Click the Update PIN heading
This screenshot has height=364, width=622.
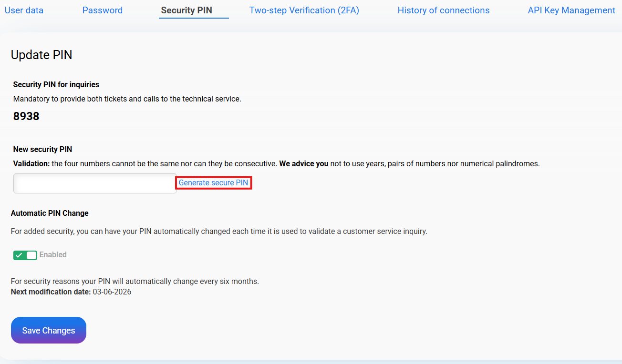point(41,55)
